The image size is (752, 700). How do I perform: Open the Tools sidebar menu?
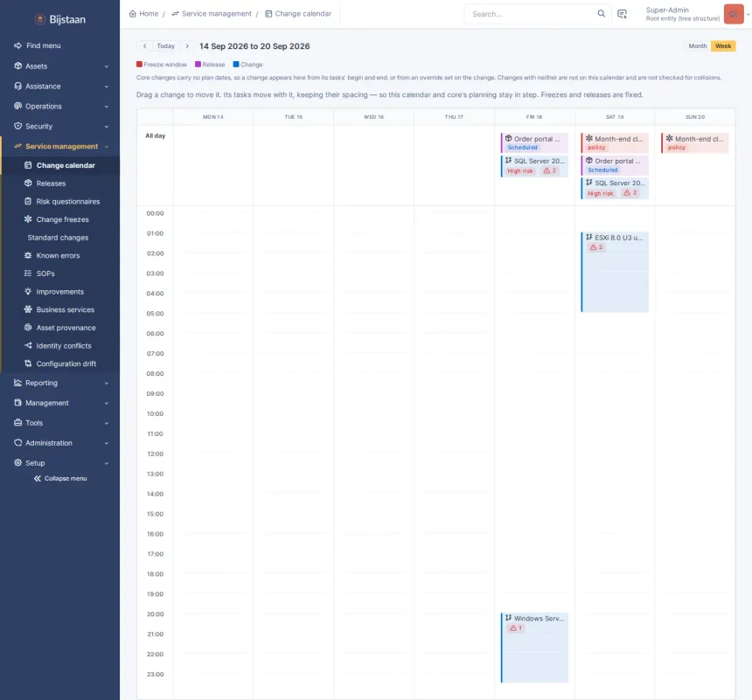(60, 423)
